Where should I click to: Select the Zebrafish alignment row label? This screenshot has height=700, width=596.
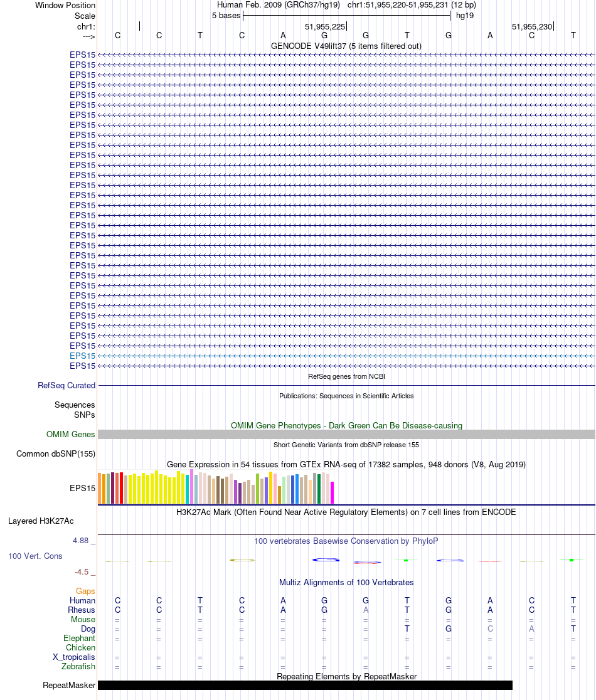pyautogui.click(x=78, y=667)
